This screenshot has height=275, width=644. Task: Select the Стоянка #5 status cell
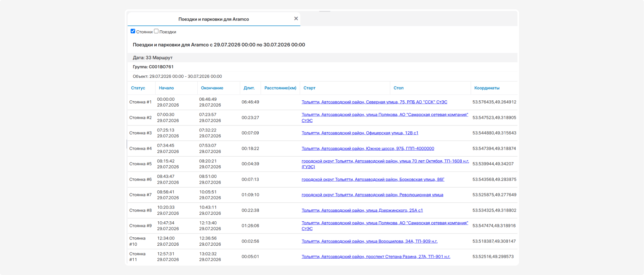(140, 164)
